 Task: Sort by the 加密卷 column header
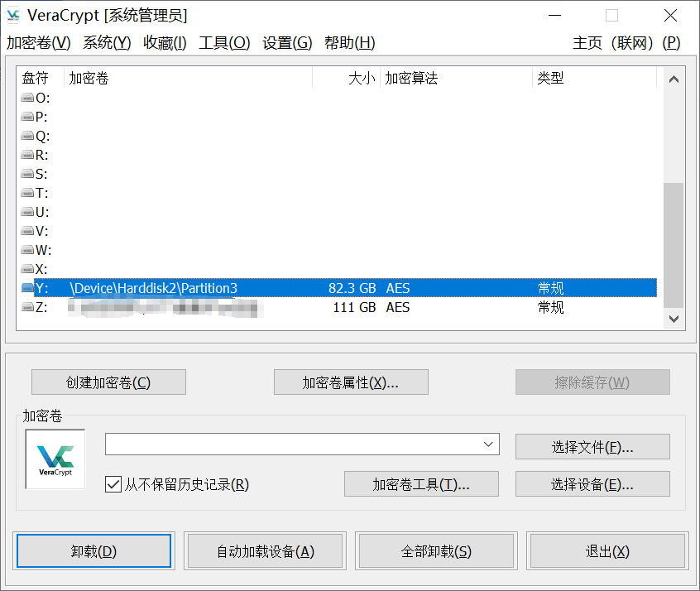tap(189, 78)
